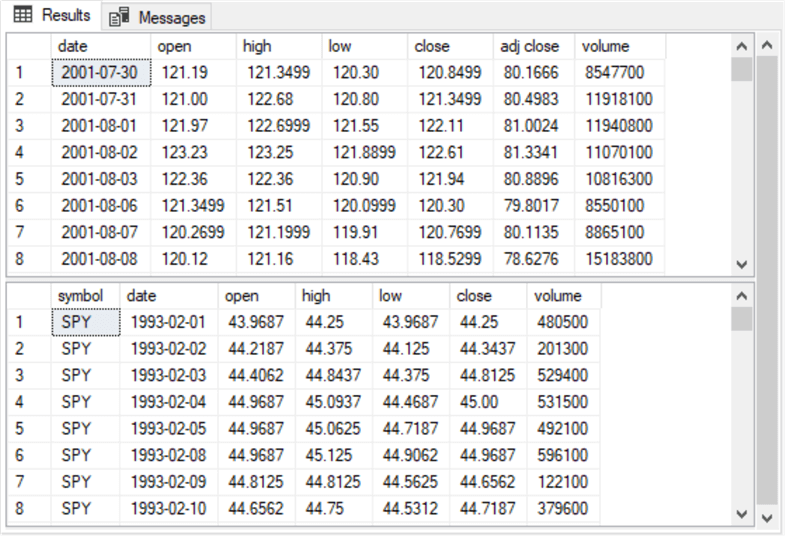
Task: Select volume value 15183800
Action: [x=620, y=259]
